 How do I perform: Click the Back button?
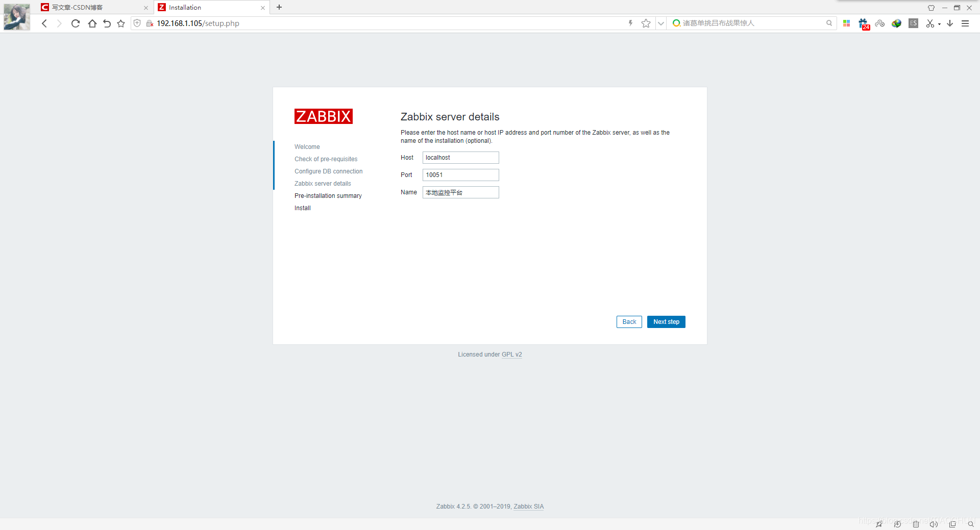[x=629, y=322]
